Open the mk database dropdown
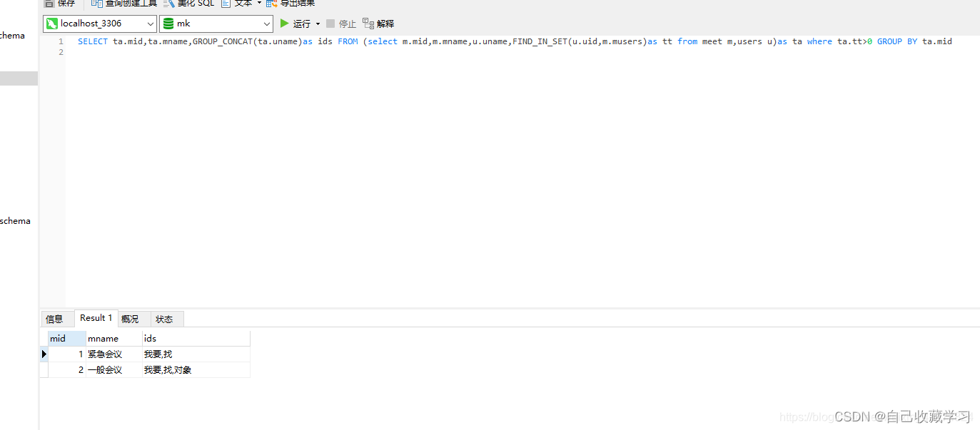Image resolution: width=980 pixels, height=430 pixels. pyautogui.click(x=268, y=23)
